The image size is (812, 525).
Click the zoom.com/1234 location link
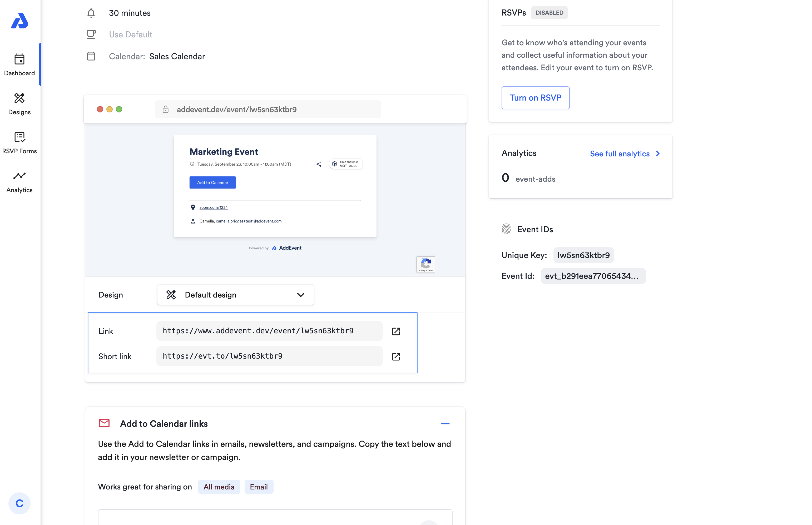[x=213, y=207]
